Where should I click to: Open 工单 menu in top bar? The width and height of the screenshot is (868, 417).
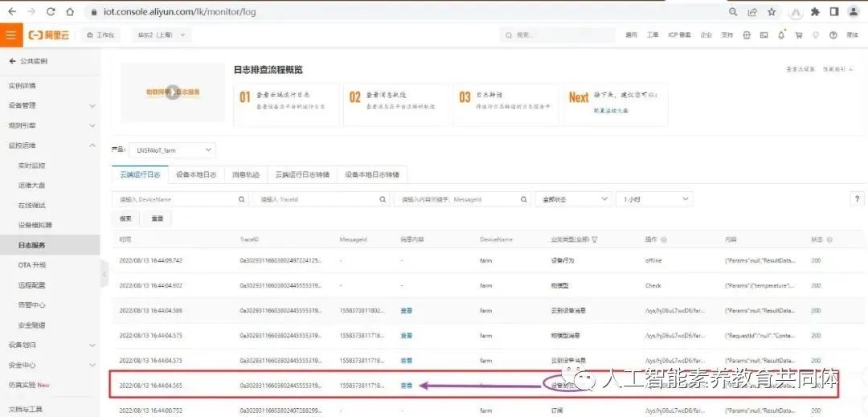[x=653, y=35]
